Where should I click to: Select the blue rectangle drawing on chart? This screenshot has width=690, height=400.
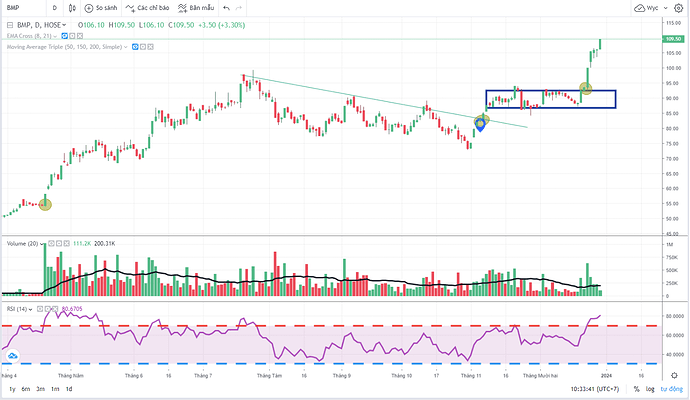pos(551,99)
